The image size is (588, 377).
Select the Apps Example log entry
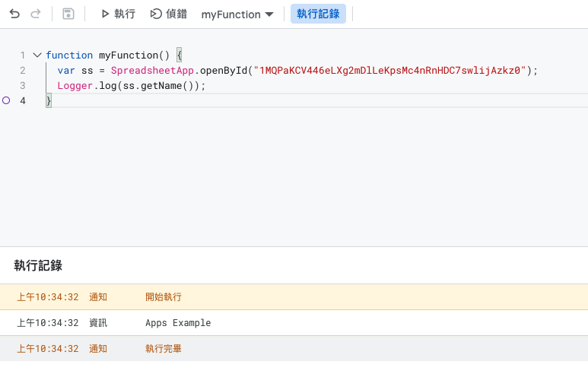coord(178,323)
